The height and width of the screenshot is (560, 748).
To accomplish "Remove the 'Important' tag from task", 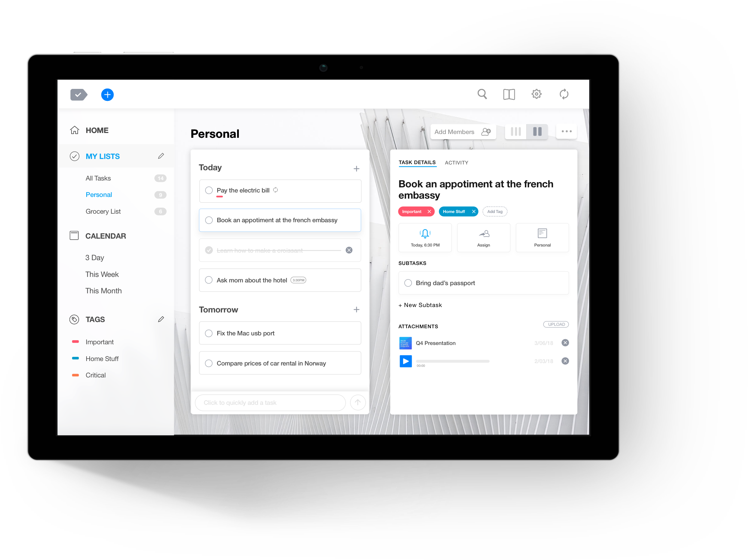I will pyautogui.click(x=428, y=211).
